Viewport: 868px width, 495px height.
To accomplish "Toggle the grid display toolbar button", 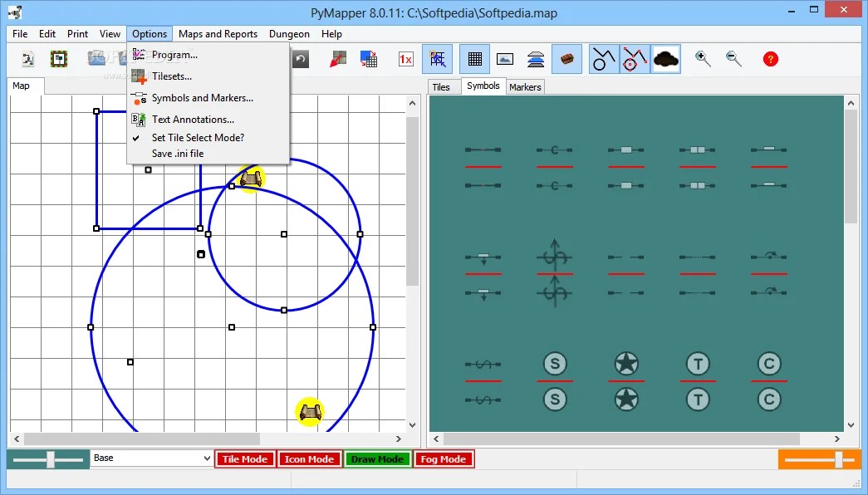I will 474,59.
